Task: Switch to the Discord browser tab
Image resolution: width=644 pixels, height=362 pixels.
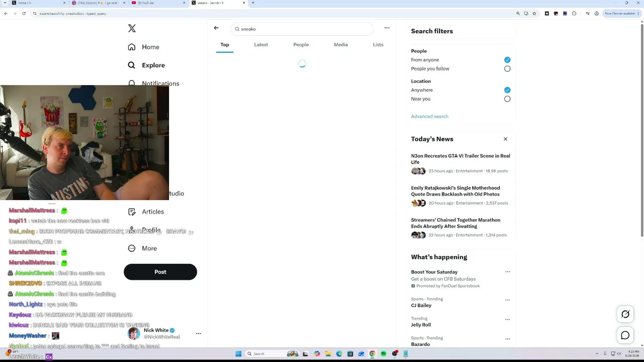Action: click(99, 3)
